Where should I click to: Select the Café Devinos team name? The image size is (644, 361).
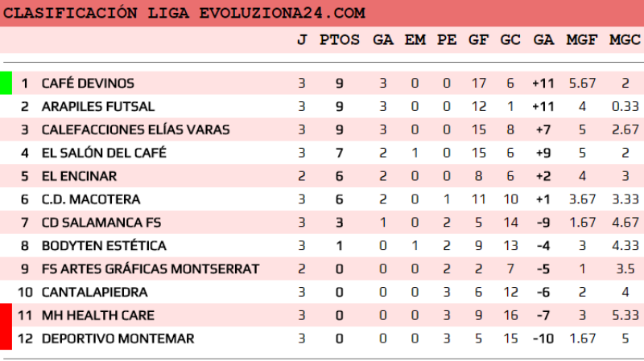(x=88, y=83)
